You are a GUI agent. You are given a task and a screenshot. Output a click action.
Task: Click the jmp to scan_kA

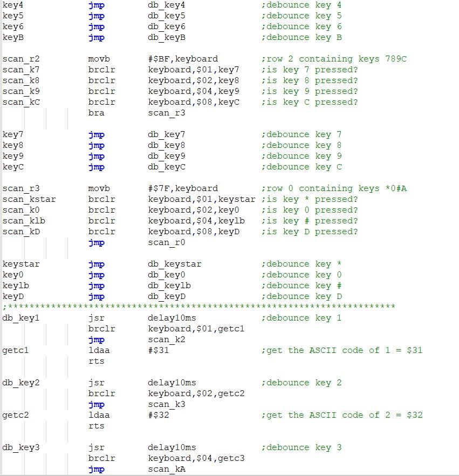[165, 469]
